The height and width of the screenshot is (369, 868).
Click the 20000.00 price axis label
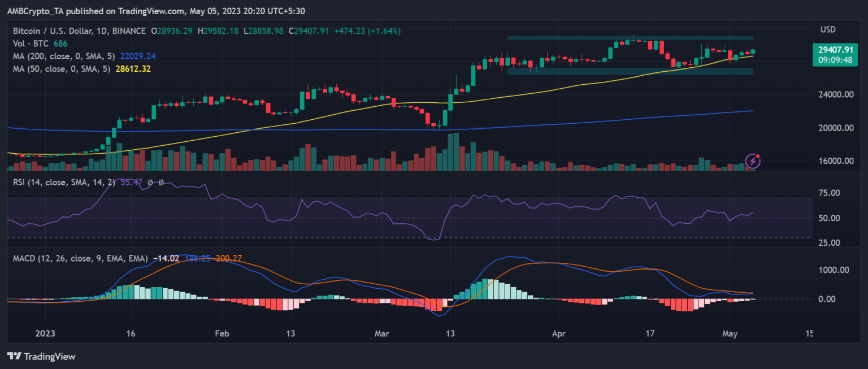tap(834, 128)
